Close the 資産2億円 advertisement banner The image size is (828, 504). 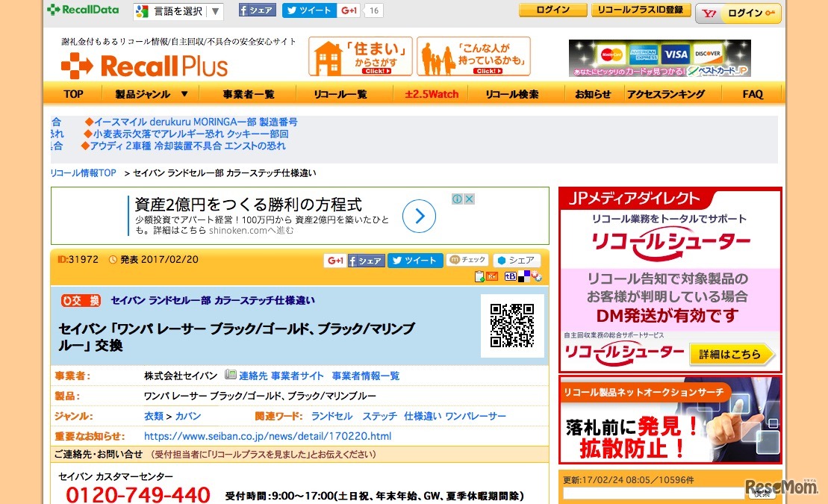click(469, 199)
